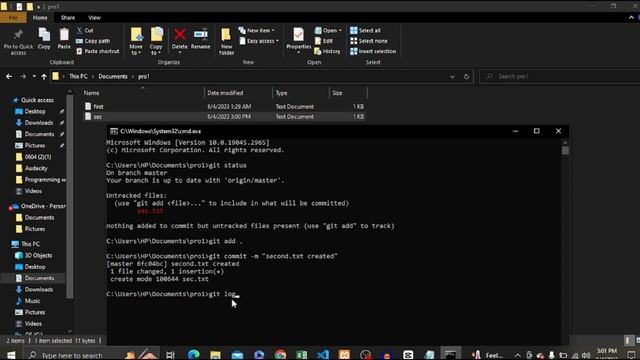
Task: Click Copy path in ribbon
Action: tap(93, 41)
